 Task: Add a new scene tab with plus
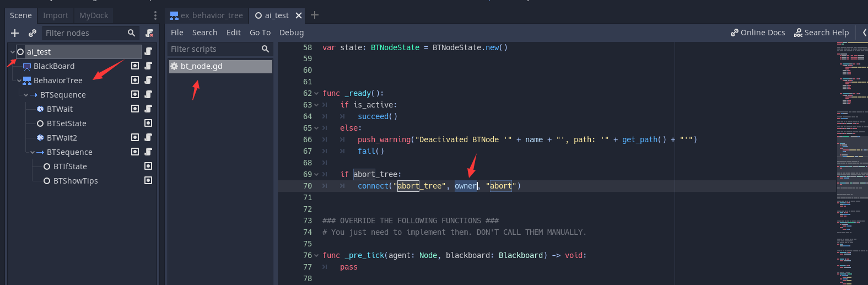tap(315, 15)
